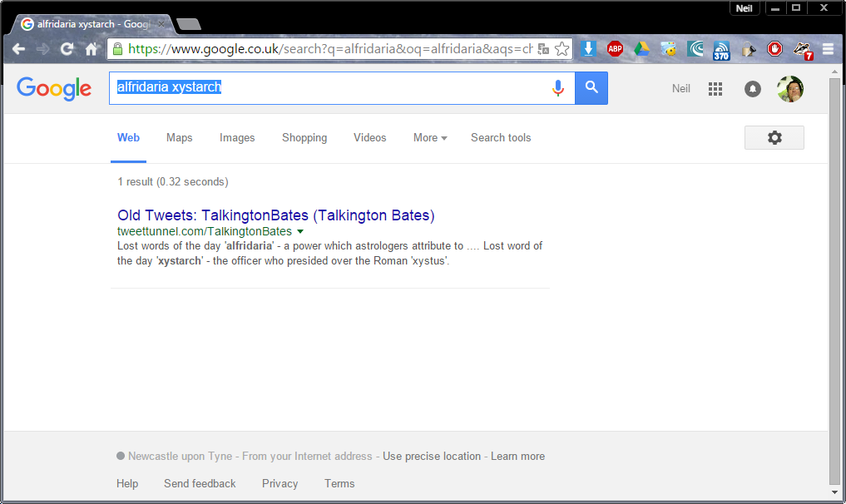Click the blue download arrow extension icon
Image resolution: width=846 pixels, height=504 pixels.
click(x=588, y=49)
